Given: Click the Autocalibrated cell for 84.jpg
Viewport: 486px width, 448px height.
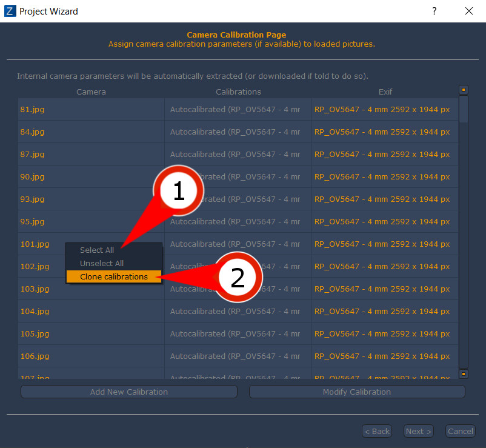Looking at the screenshot, I should click(x=235, y=132).
